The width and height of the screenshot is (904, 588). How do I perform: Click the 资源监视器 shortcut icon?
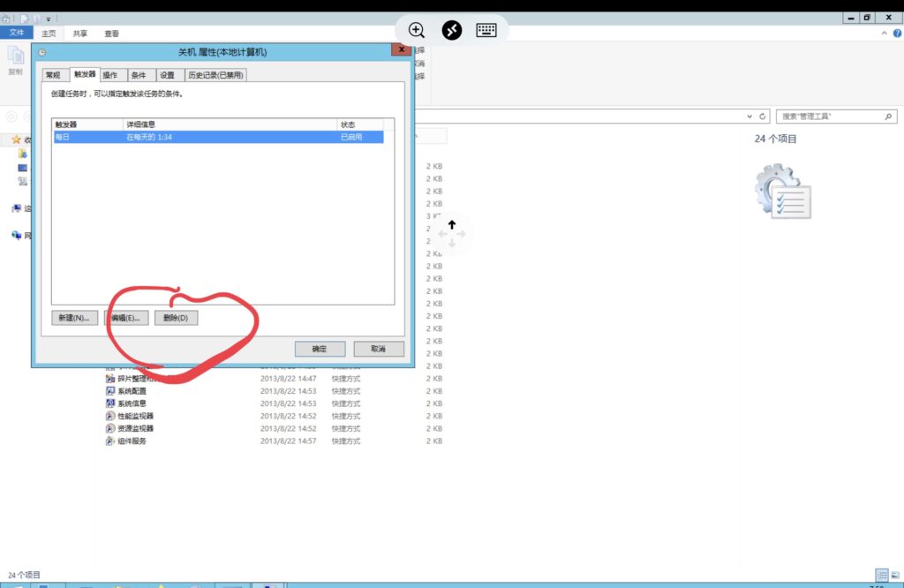(110, 428)
